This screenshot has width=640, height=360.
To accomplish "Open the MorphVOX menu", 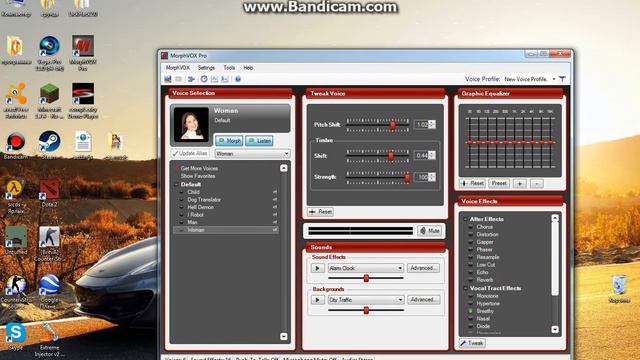I will 178,68.
